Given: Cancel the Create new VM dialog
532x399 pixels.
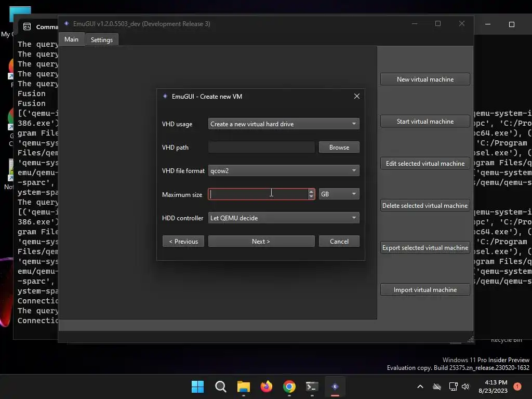Looking at the screenshot, I should click(x=339, y=241).
